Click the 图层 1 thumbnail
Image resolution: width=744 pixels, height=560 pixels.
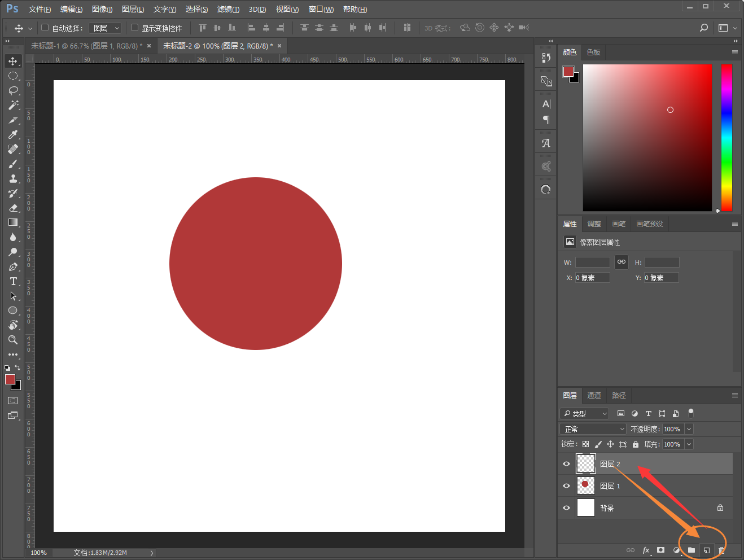click(x=585, y=485)
